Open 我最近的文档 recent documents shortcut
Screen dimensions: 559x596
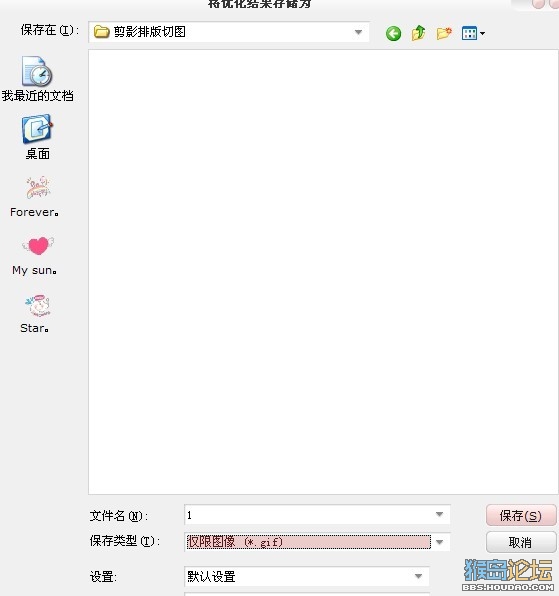click(x=37, y=79)
